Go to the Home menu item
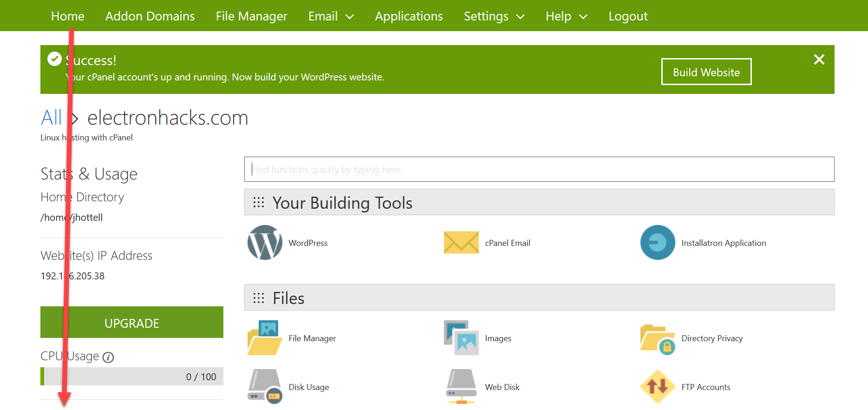Screen dimensions: 868x410 [x=68, y=16]
